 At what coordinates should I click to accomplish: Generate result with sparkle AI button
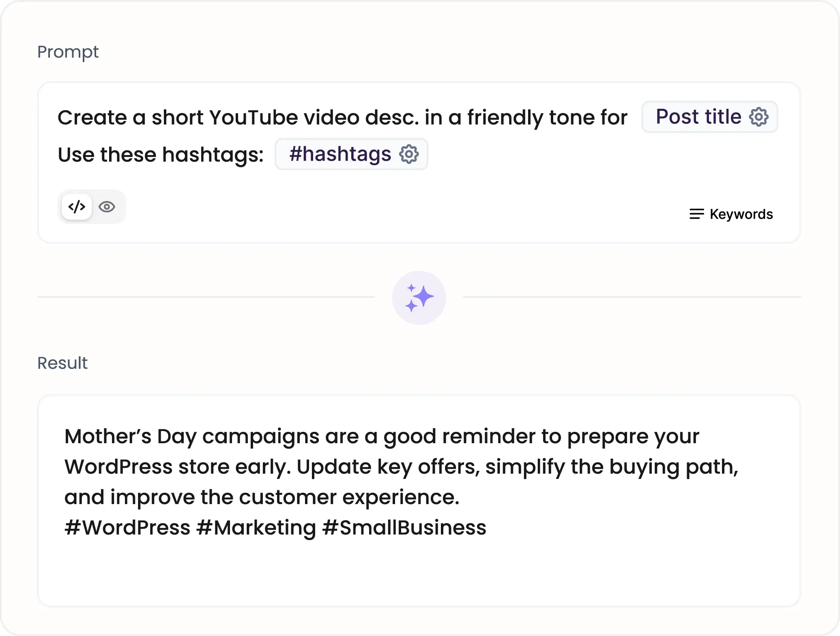pyautogui.click(x=419, y=298)
